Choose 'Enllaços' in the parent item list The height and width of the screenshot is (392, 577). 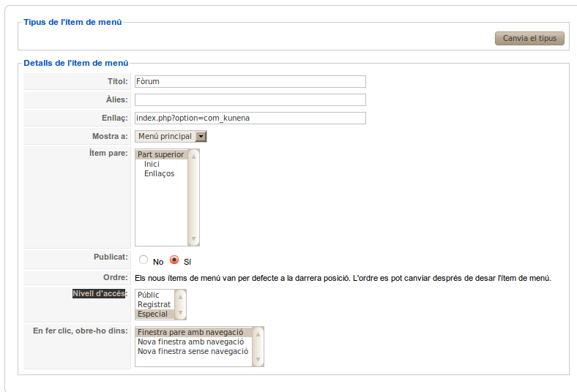pos(159,173)
